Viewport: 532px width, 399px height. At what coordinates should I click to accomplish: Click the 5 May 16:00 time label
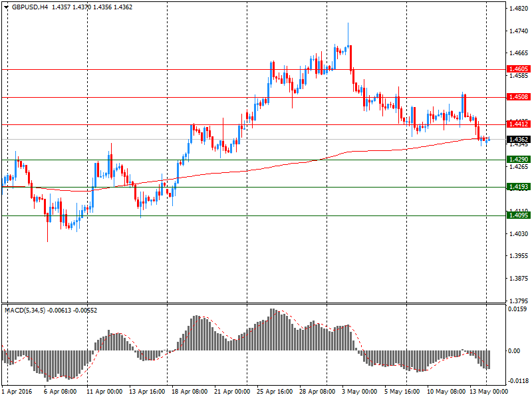click(402, 392)
